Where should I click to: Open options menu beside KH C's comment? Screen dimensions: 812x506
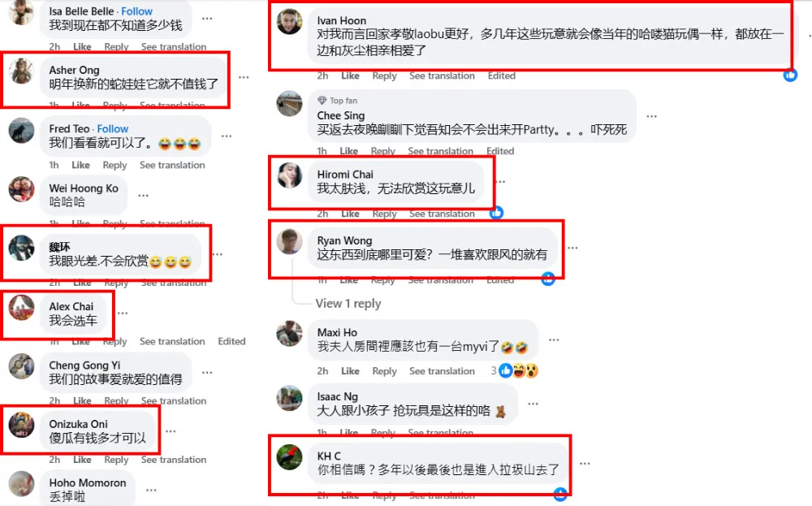coord(585,463)
